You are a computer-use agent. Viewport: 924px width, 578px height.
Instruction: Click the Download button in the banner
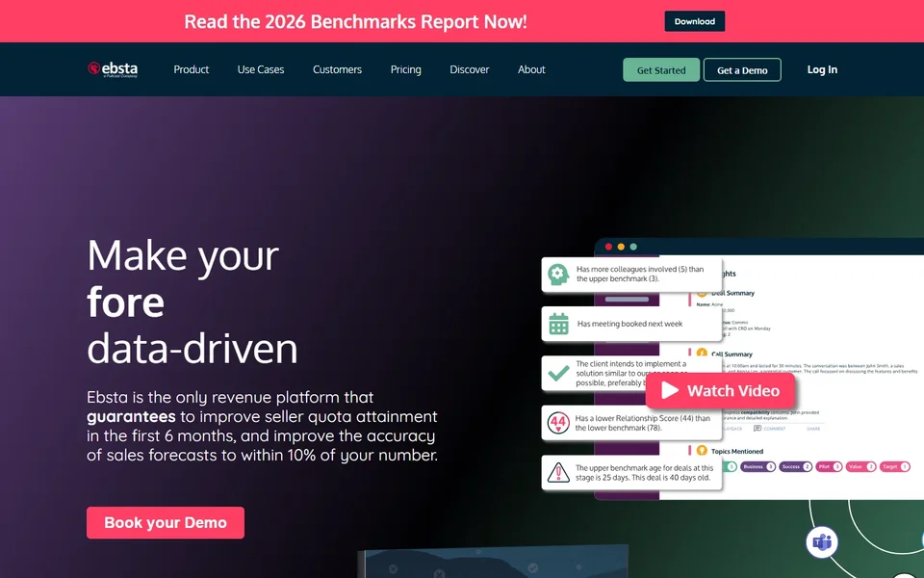[695, 21]
